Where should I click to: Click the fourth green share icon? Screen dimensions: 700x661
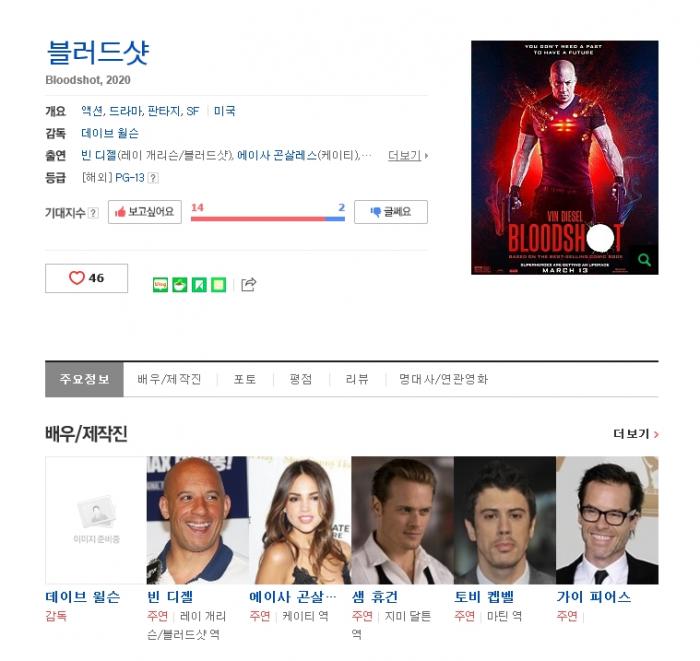pyautogui.click(x=218, y=285)
